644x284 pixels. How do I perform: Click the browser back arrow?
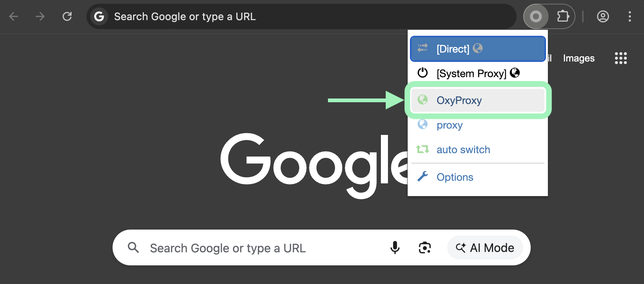[x=14, y=16]
